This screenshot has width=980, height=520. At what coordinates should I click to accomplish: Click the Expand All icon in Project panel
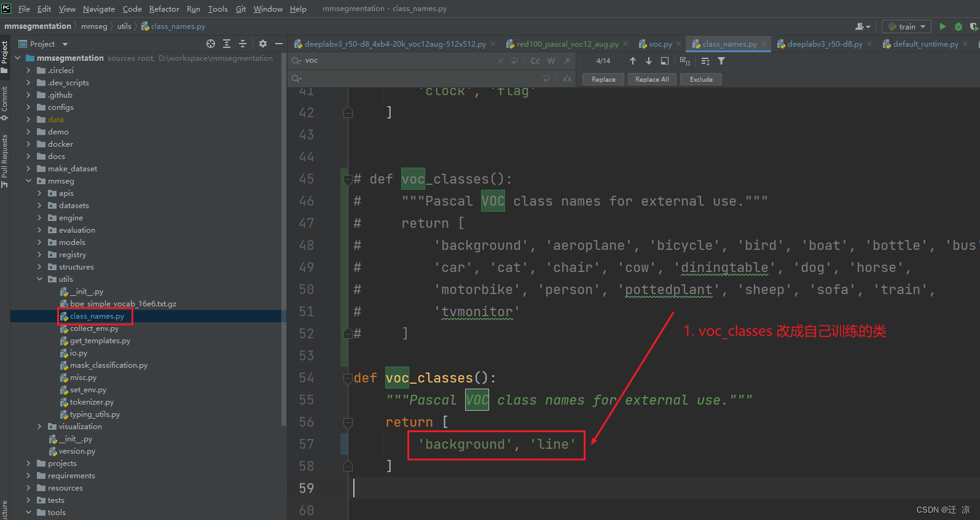click(x=227, y=44)
